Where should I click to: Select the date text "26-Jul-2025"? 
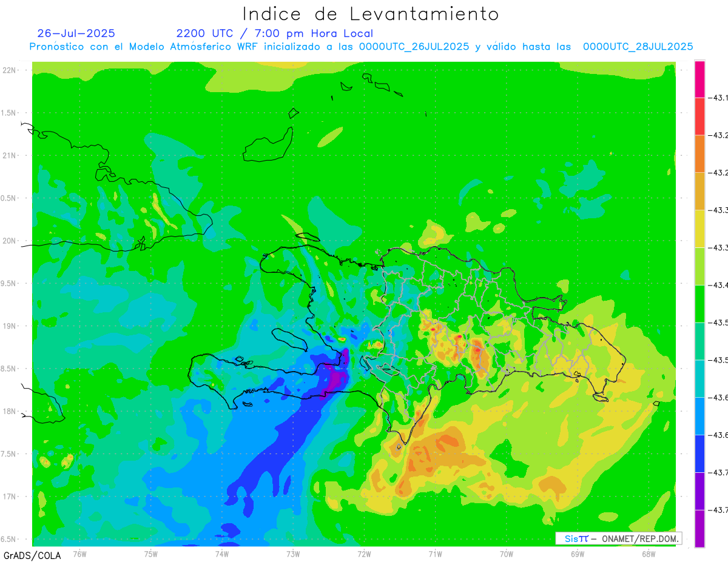pos(76,33)
